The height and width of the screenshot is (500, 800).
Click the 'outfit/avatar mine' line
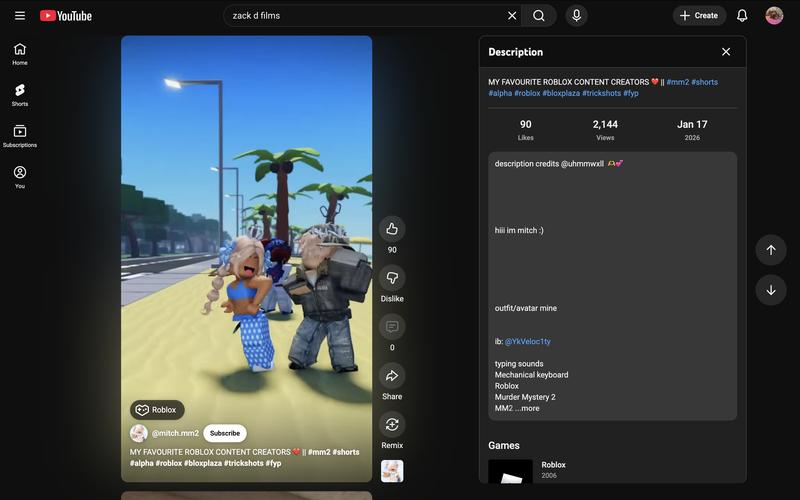(x=526, y=308)
